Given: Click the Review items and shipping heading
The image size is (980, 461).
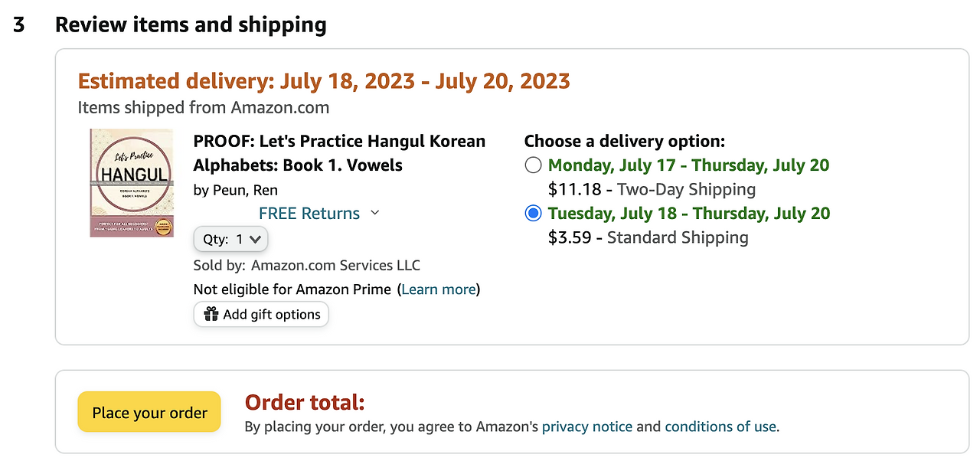Looking at the screenshot, I should coord(191,25).
